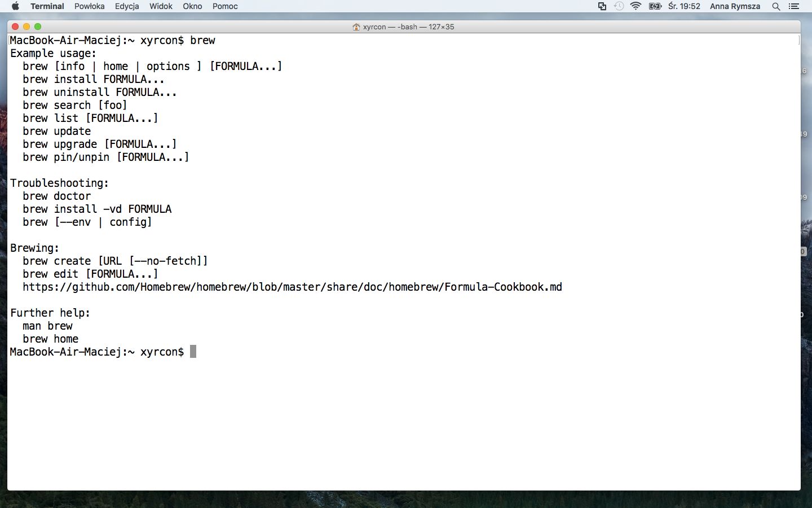Open Spotlight search magnifier
This screenshot has width=812, height=508.
776,6
